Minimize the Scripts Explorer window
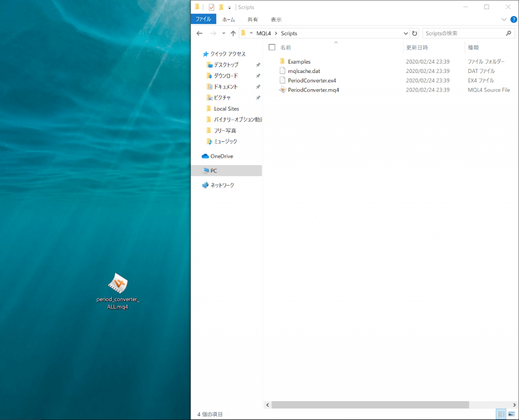The width and height of the screenshot is (519, 420). coord(465,7)
